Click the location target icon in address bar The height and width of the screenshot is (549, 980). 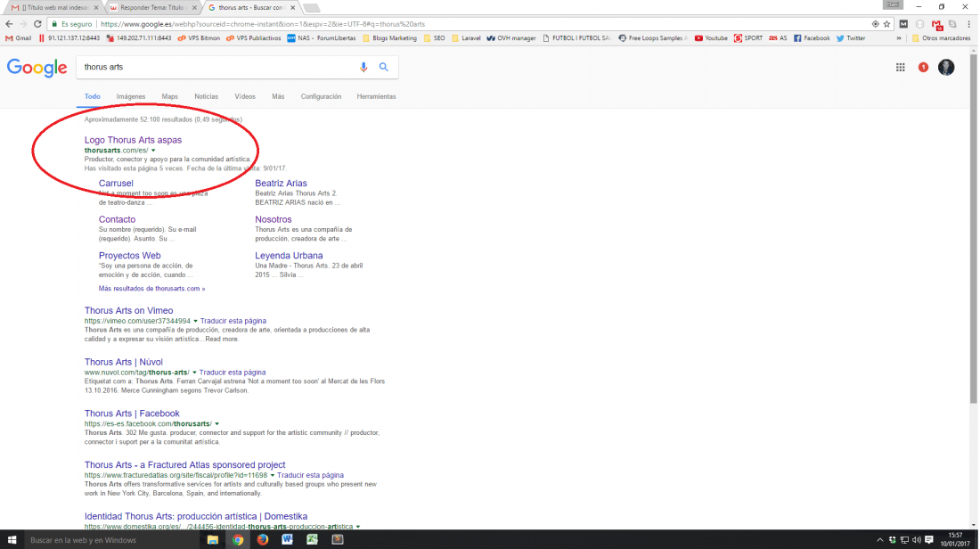point(875,24)
